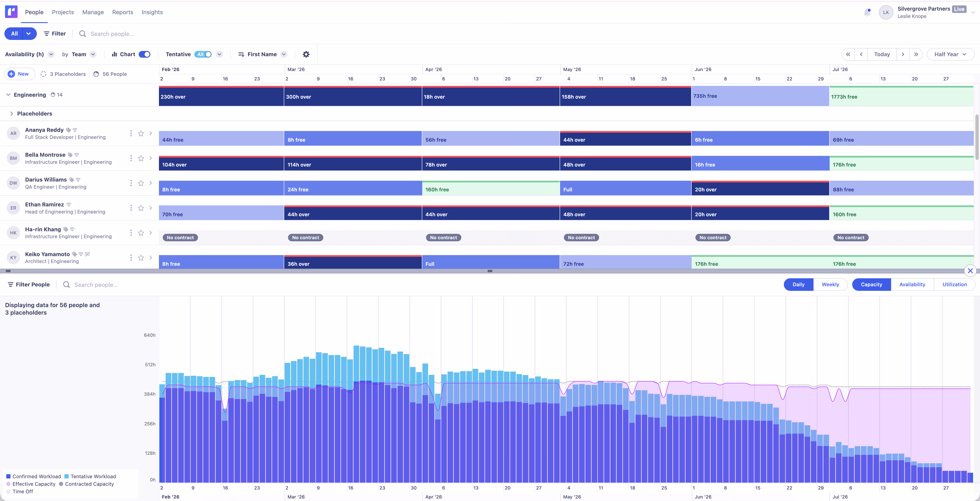The height and width of the screenshot is (501, 980).
Task: Click the notifications bell icon
Action: (867, 13)
